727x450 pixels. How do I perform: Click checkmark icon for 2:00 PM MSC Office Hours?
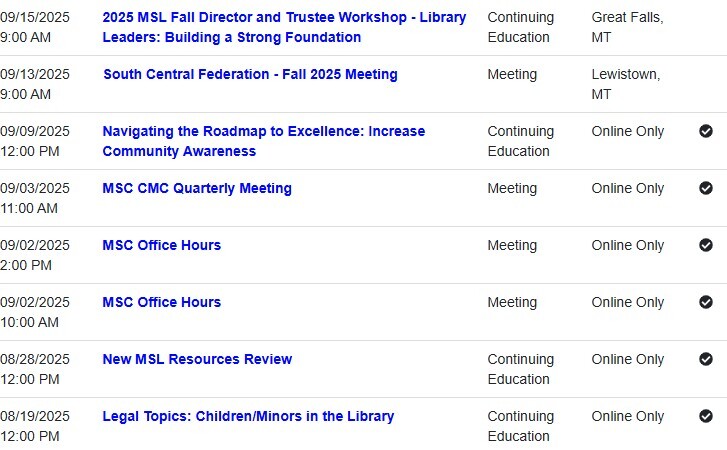click(x=706, y=245)
